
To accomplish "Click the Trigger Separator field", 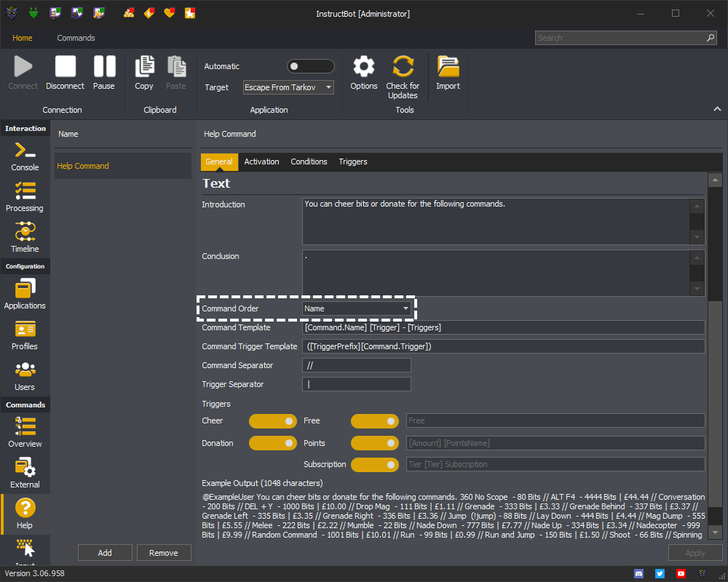I will point(357,384).
